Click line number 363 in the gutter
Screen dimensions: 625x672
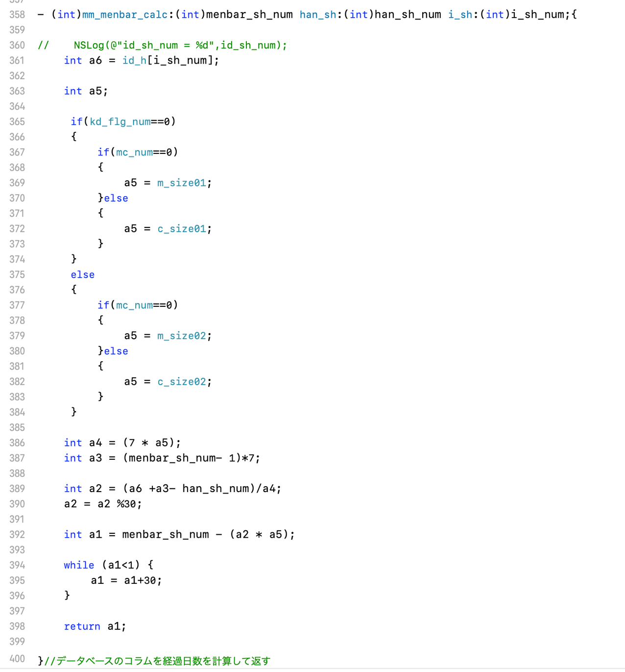pos(17,91)
